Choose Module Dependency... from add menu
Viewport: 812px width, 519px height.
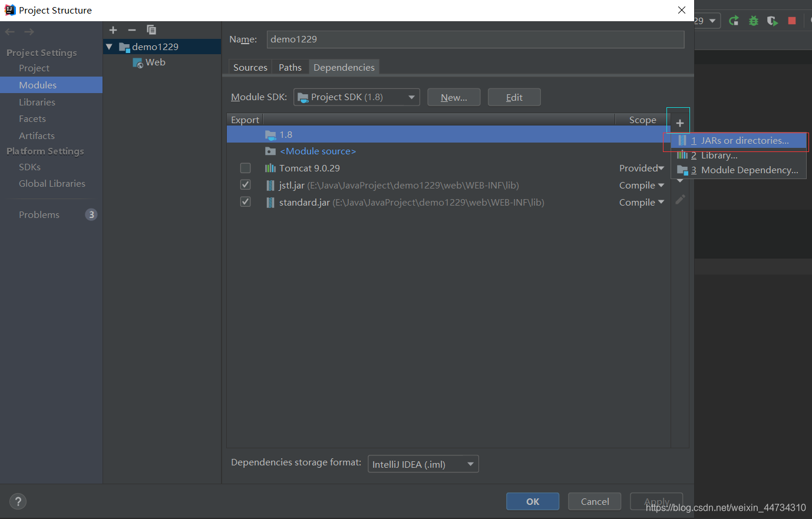(x=739, y=170)
